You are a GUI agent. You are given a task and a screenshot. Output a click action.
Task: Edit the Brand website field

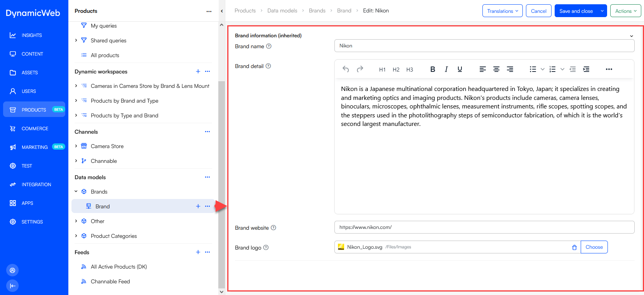click(484, 227)
